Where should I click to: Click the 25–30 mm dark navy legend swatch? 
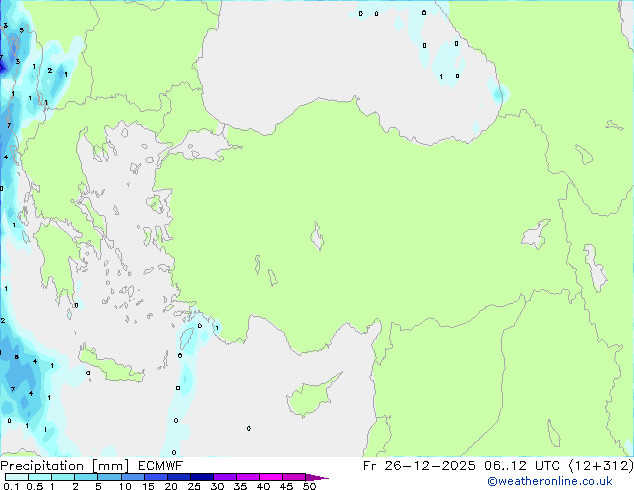[202, 477]
